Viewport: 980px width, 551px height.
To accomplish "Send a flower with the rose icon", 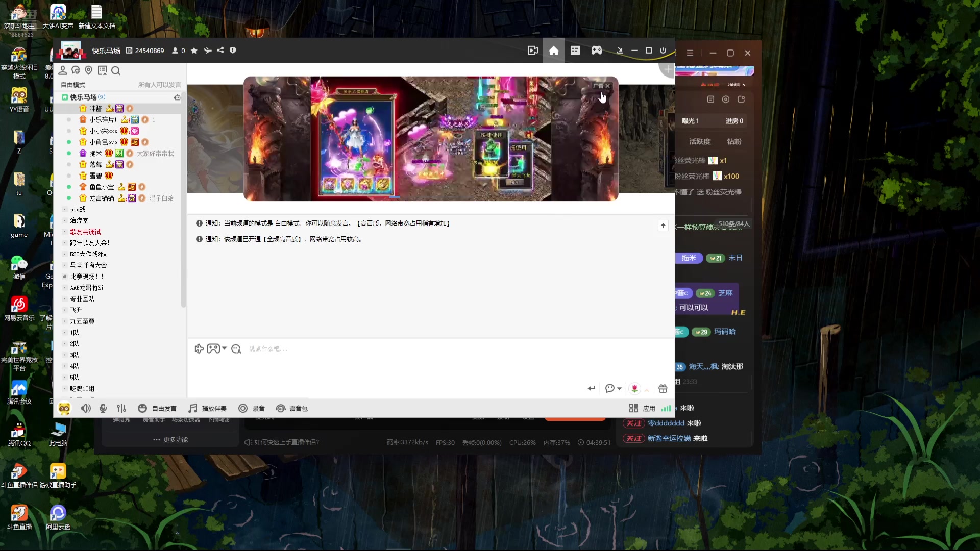I will (x=634, y=389).
